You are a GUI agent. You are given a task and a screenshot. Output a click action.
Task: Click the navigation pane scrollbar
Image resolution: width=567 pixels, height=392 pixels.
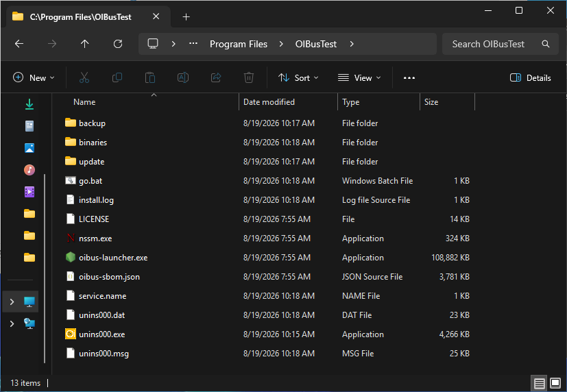click(45, 268)
